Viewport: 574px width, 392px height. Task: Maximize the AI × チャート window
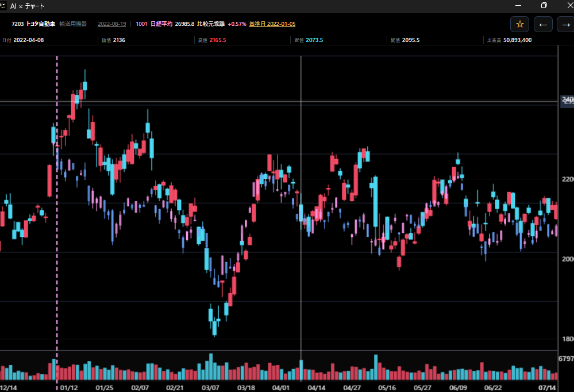point(544,6)
